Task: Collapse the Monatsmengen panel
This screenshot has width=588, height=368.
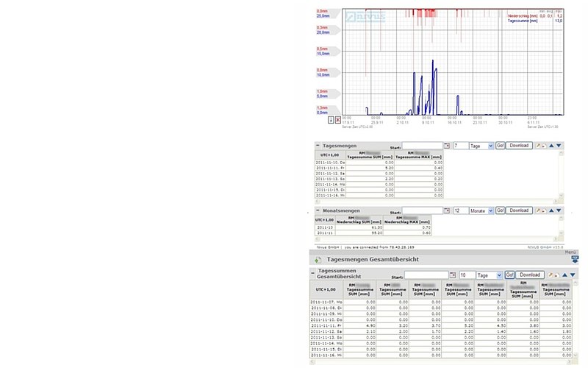Action: (x=318, y=210)
